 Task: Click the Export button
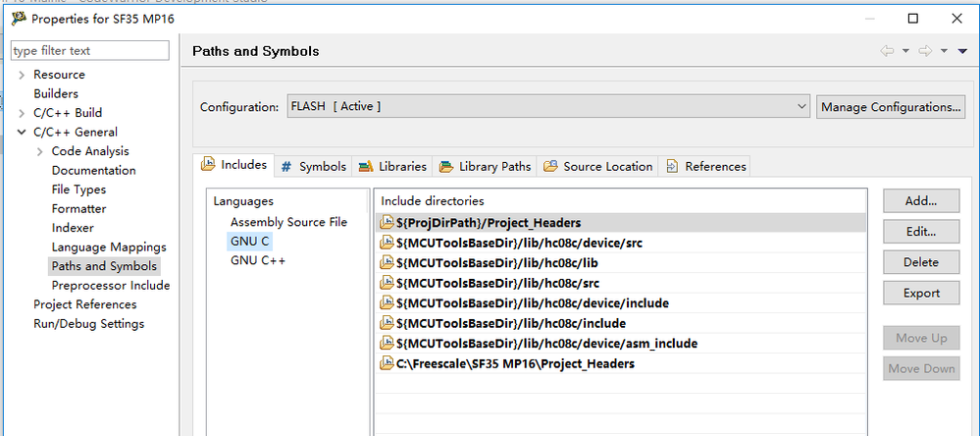coord(920,293)
